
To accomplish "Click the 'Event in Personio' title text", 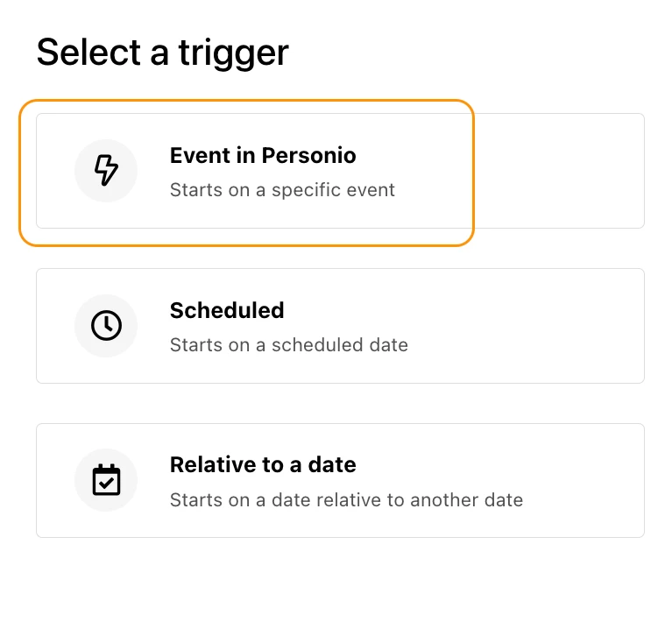I will click(263, 156).
